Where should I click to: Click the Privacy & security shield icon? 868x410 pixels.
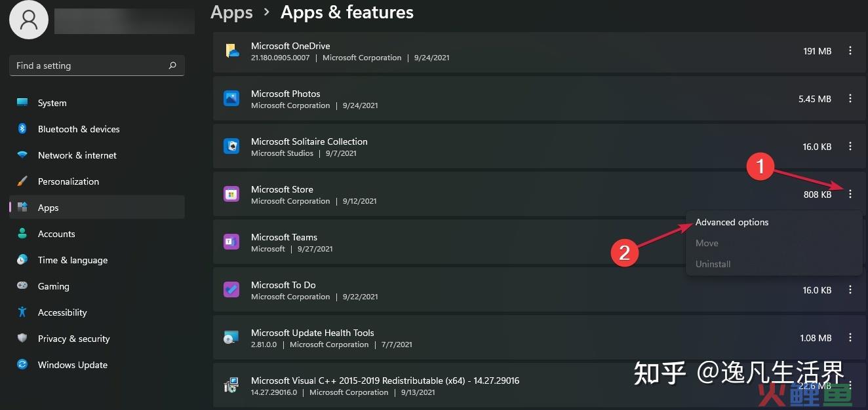[23, 339]
